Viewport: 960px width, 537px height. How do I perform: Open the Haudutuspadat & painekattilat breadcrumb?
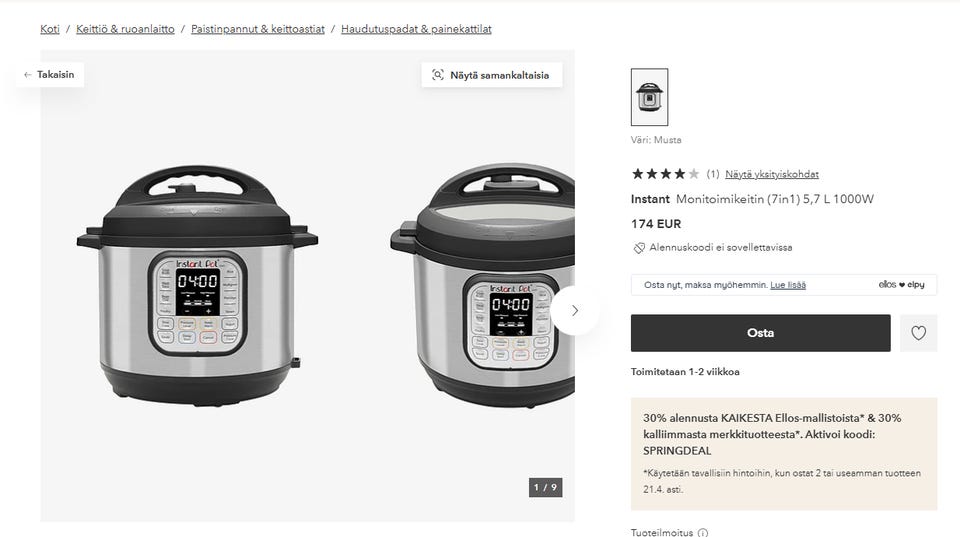click(x=416, y=29)
